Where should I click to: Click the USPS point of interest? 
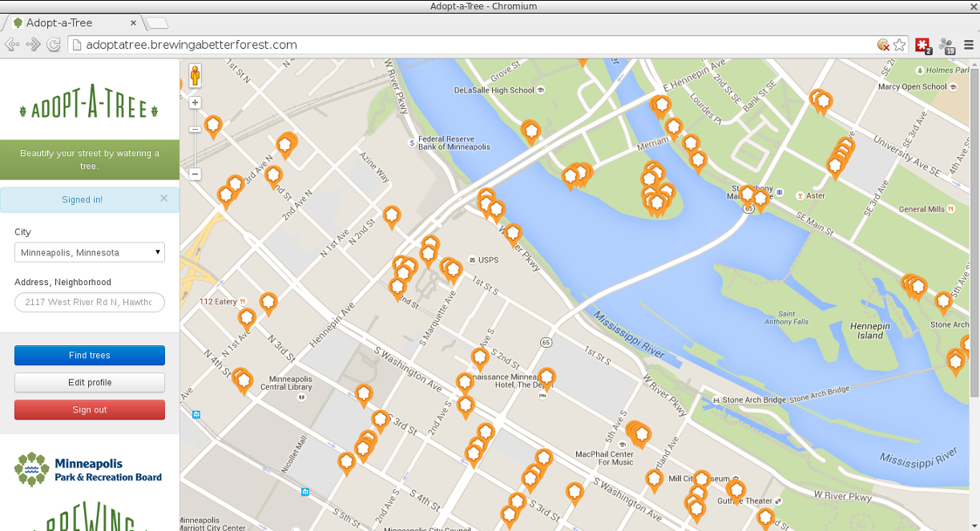[x=485, y=259]
